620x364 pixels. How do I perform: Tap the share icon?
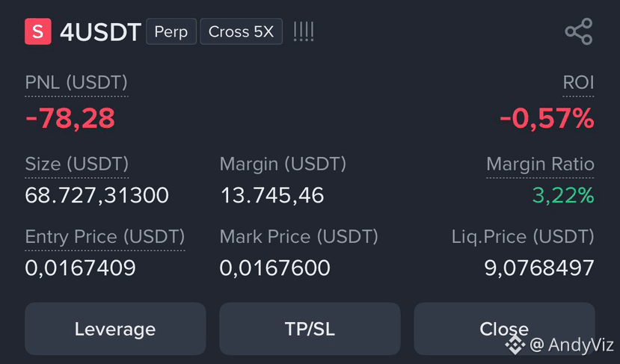coord(578,31)
